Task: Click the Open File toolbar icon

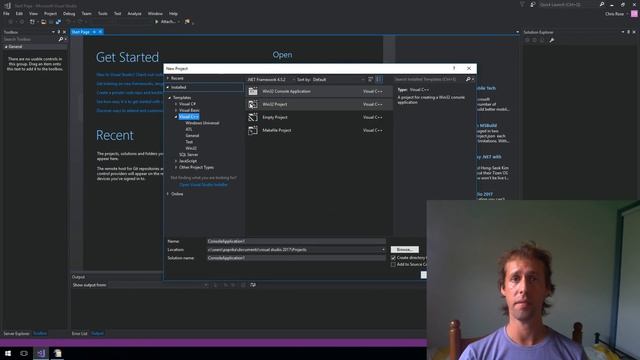Action: coord(44,22)
